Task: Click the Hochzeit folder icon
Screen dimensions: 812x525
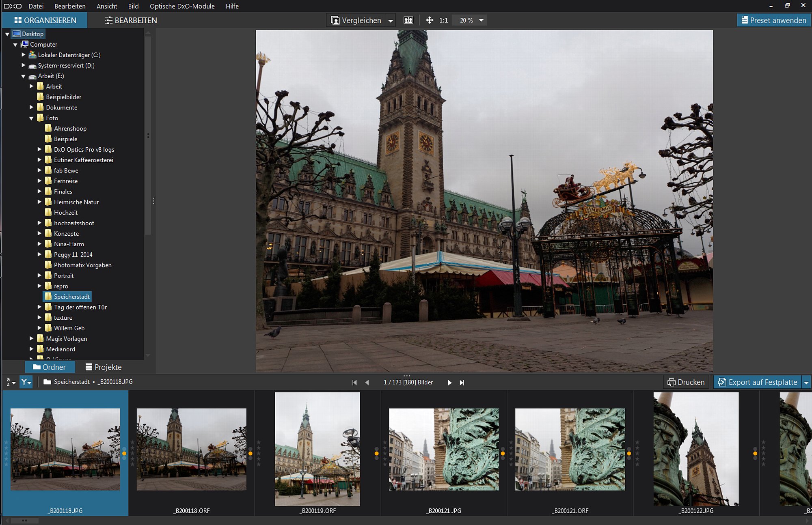Action: coord(48,212)
